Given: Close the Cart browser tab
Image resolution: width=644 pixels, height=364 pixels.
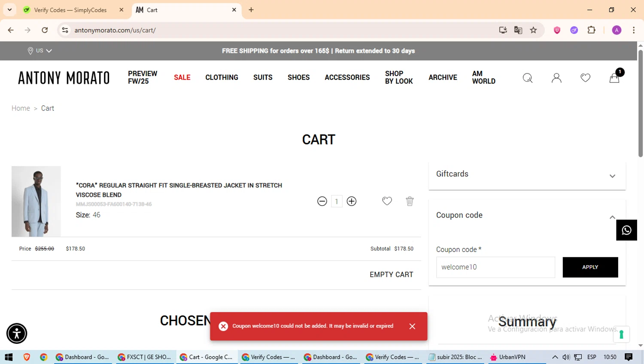Looking at the screenshot, I should [x=234, y=10].
